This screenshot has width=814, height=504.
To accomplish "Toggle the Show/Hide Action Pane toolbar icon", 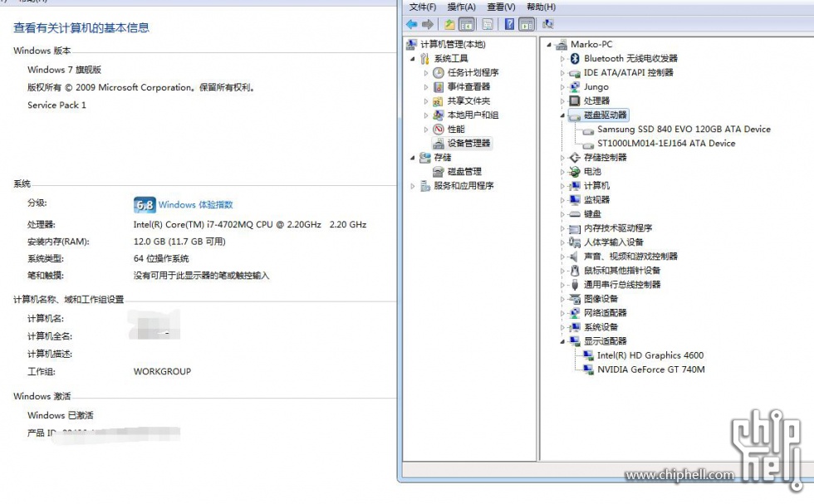I will point(527,24).
